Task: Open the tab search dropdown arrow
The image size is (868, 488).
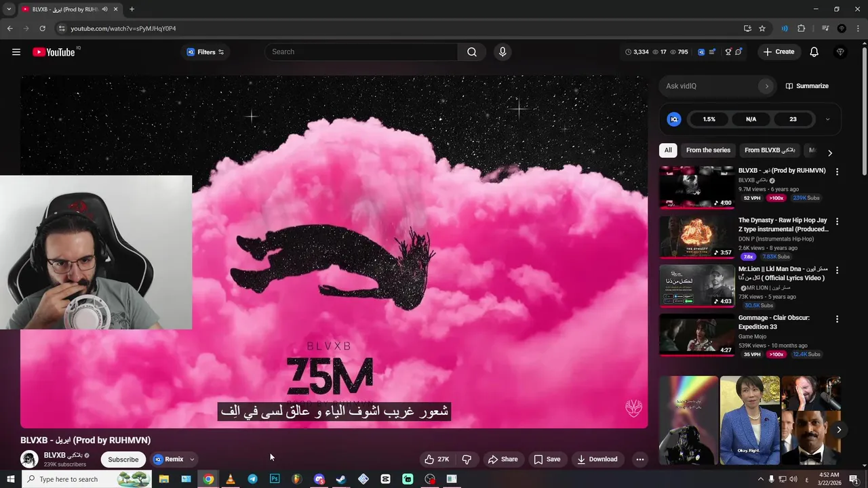Action: [x=9, y=9]
